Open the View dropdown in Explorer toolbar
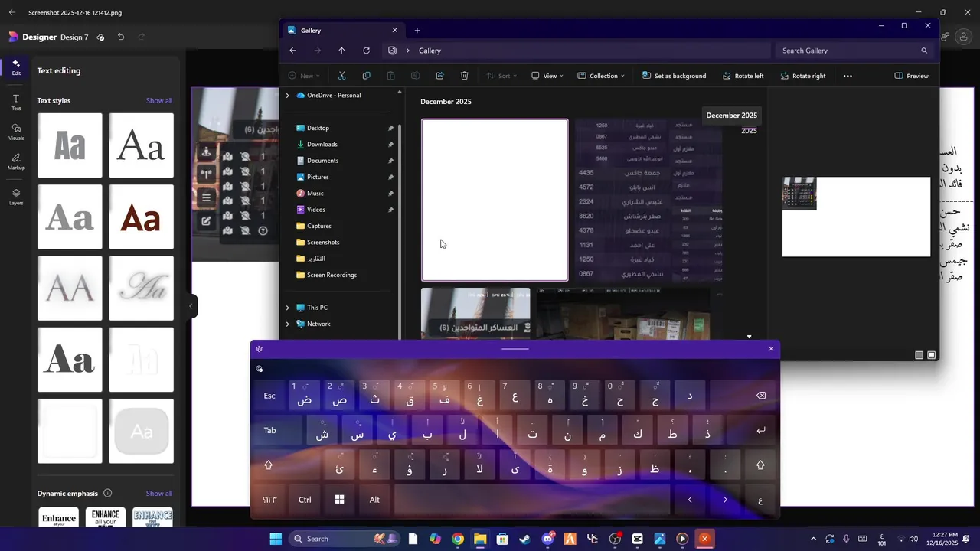This screenshot has height=551, width=980. (547, 76)
